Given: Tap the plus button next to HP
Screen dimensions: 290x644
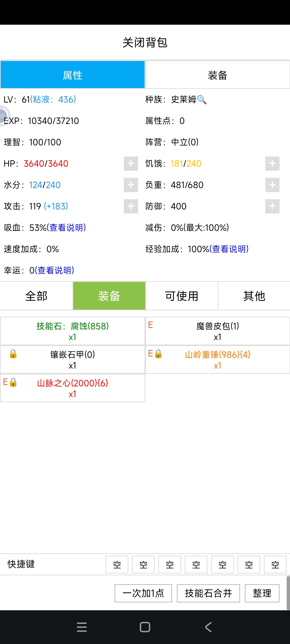Looking at the screenshot, I should point(131,164).
